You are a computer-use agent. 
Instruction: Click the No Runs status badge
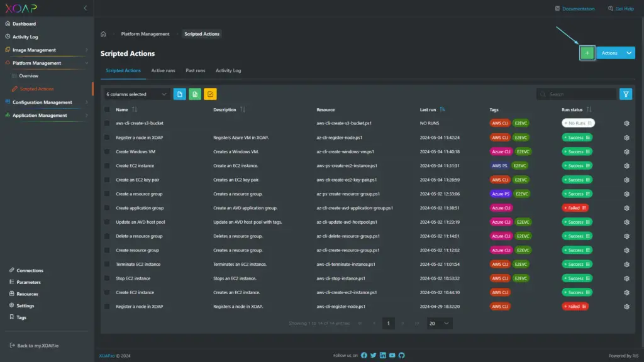click(578, 123)
